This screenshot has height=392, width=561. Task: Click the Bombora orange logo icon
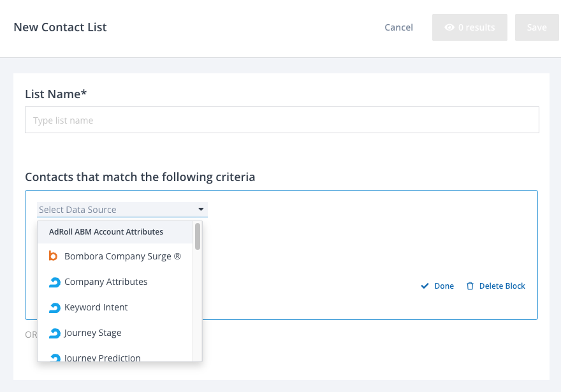click(x=54, y=256)
